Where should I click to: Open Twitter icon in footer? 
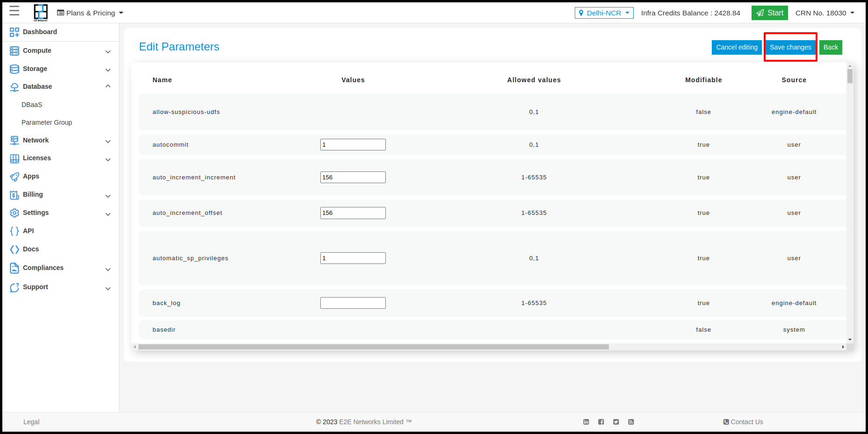tap(616, 422)
